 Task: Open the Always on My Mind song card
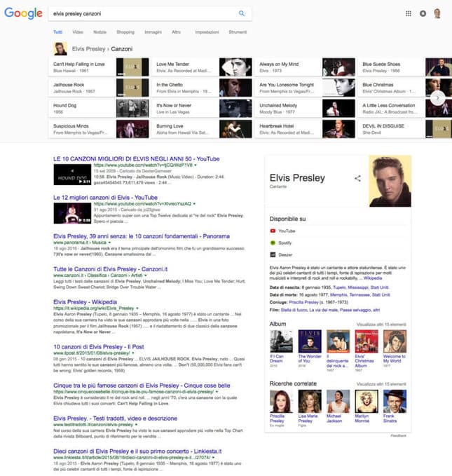[305, 67]
